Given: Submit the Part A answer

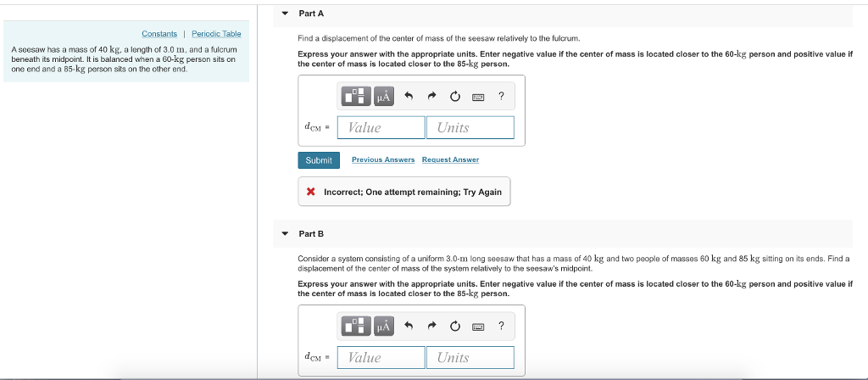Looking at the screenshot, I should pyautogui.click(x=319, y=160).
